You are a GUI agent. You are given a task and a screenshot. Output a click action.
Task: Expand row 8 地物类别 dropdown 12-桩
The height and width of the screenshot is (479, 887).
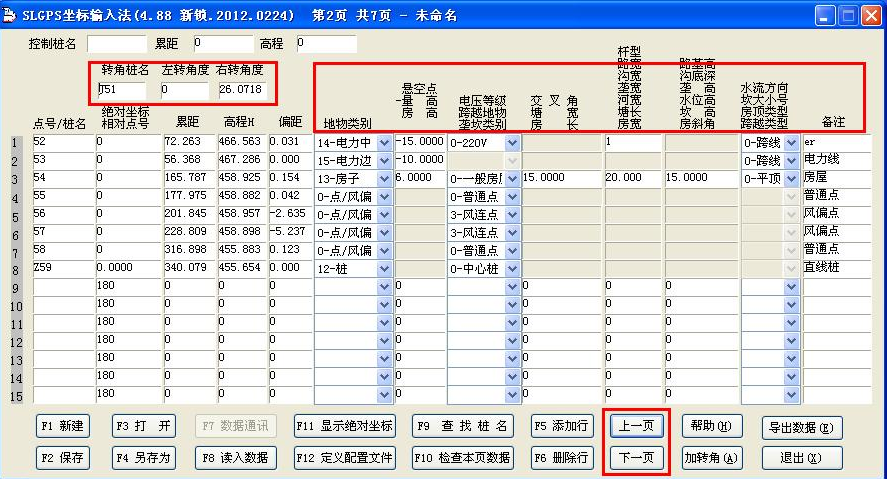coord(384,269)
